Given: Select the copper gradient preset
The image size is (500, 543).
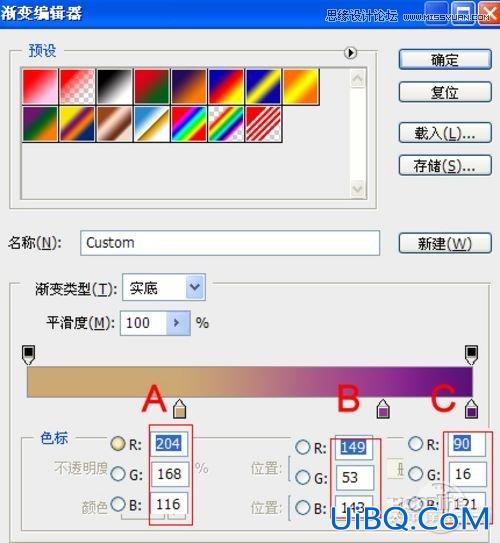Looking at the screenshot, I should pyautogui.click(x=115, y=124).
